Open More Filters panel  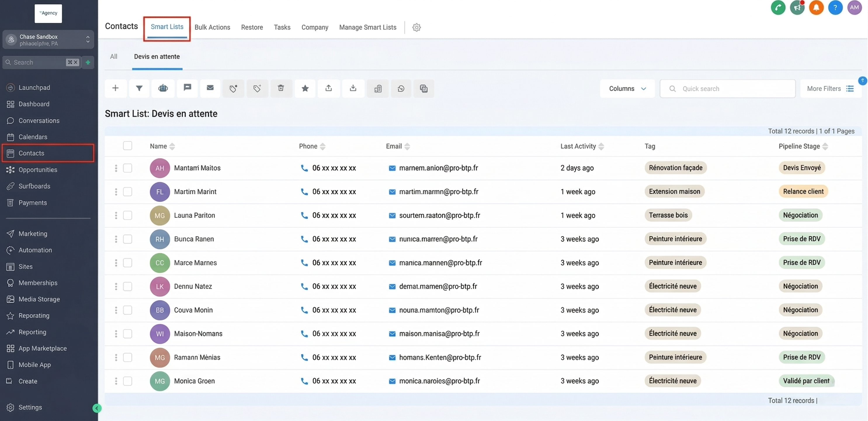pos(826,88)
